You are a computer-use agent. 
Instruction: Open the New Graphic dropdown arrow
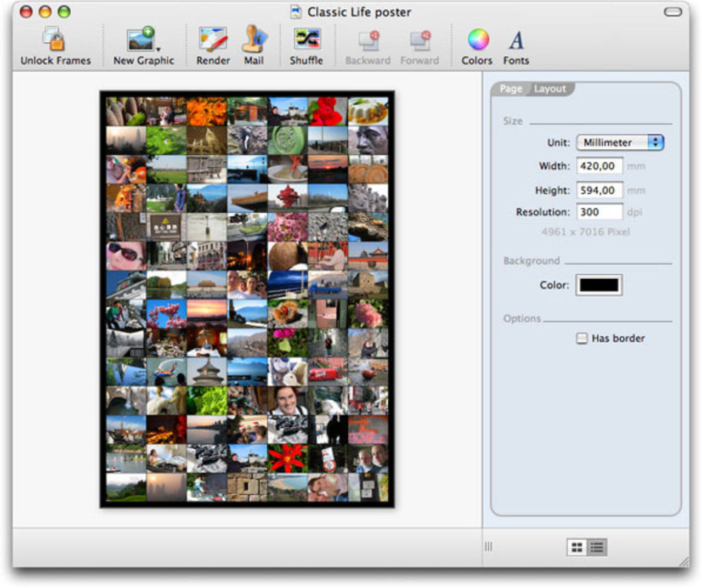click(158, 49)
